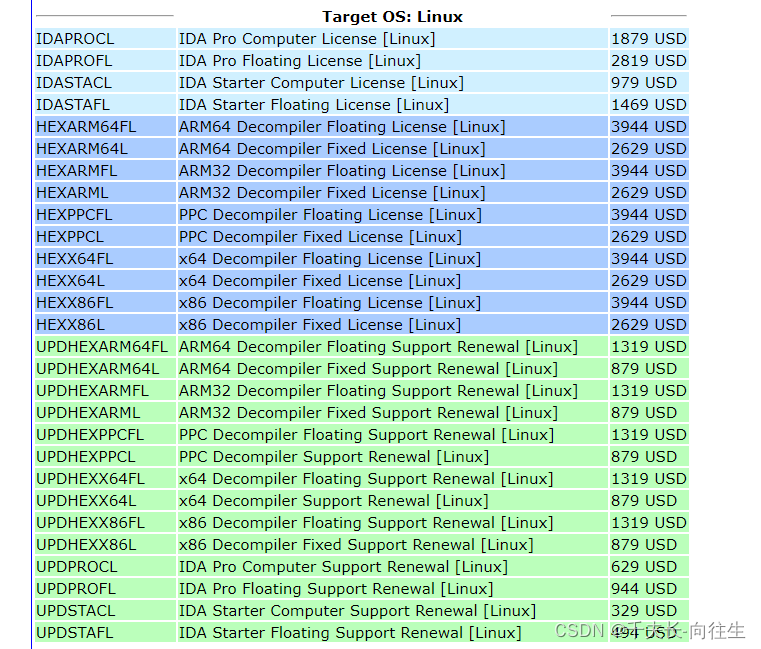Select ARM32 Decompiler Fixed License [Linux]
The width and height of the screenshot is (761, 649).
point(332,193)
